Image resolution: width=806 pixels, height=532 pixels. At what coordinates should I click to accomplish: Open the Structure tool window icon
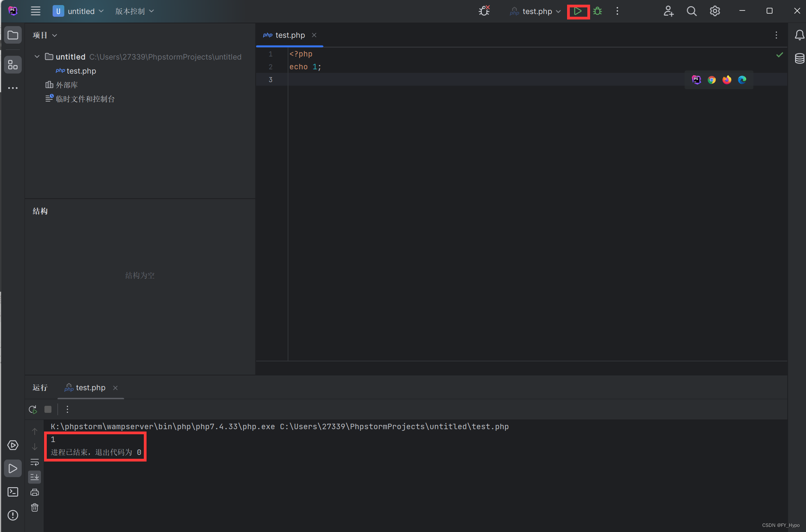pyautogui.click(x=13, y=65)
